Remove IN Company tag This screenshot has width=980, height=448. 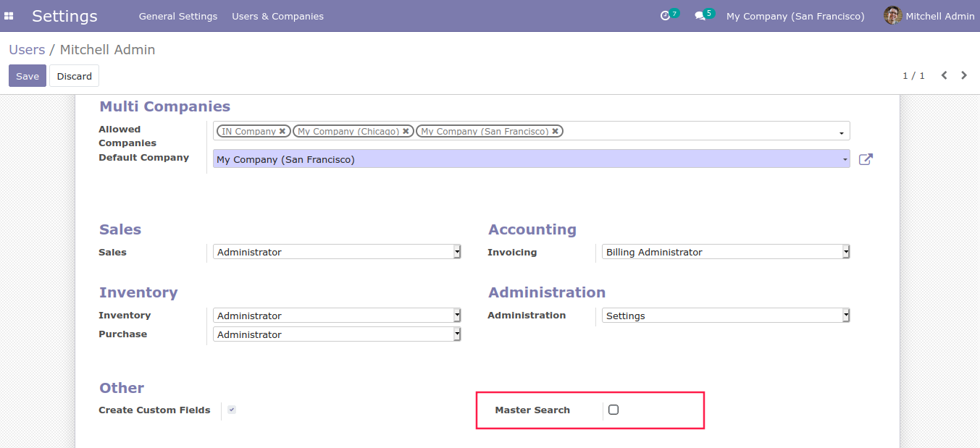pyautogui.click(x=282, y=131)
